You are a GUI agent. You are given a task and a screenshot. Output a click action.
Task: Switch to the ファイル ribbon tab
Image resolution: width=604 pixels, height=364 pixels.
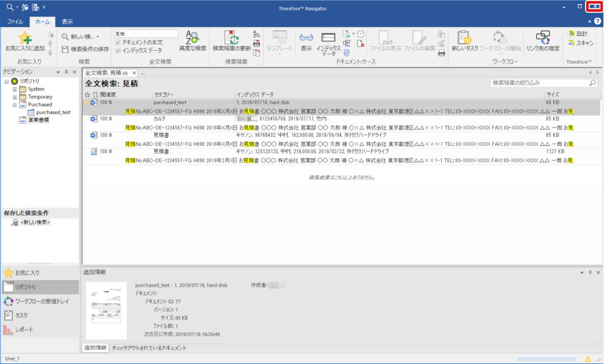tap(15, 22)
